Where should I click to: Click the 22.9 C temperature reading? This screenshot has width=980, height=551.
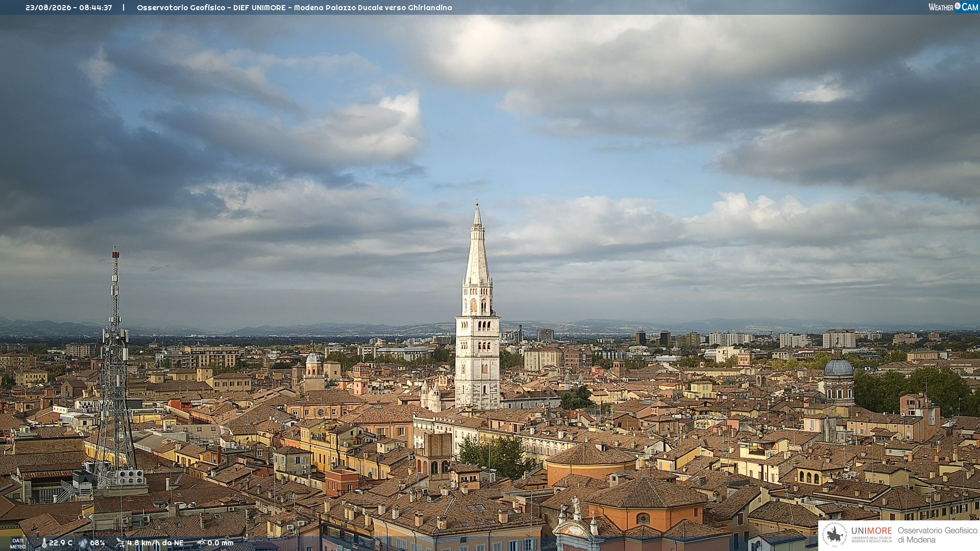61,543
